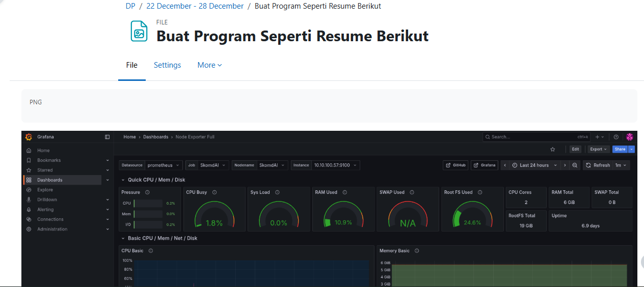
Task: Click the Connections icon in sidebar
Action: coord(29,219)
